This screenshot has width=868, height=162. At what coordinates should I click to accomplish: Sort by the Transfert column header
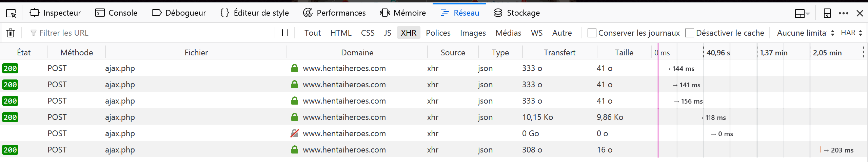(x=559, y=53)
